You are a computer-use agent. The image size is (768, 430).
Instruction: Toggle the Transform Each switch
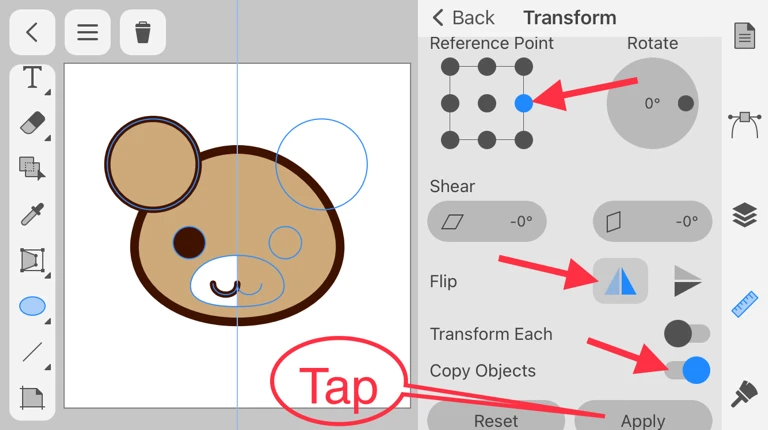687,333
